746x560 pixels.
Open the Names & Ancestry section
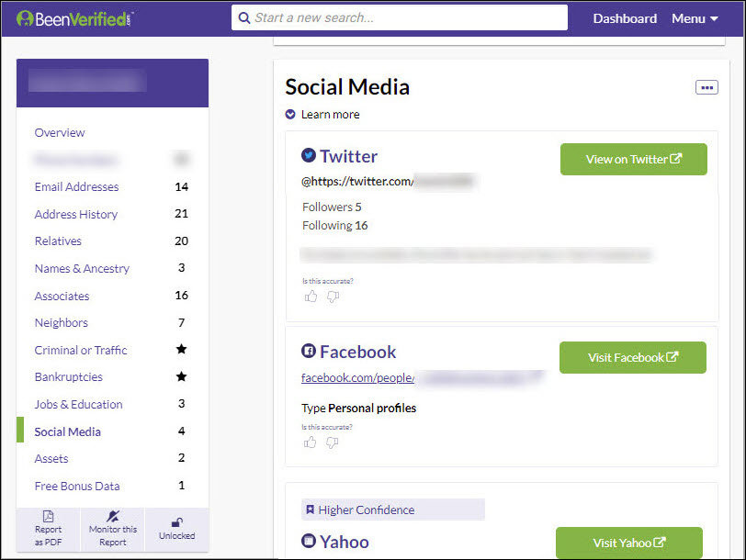(82, 269)
